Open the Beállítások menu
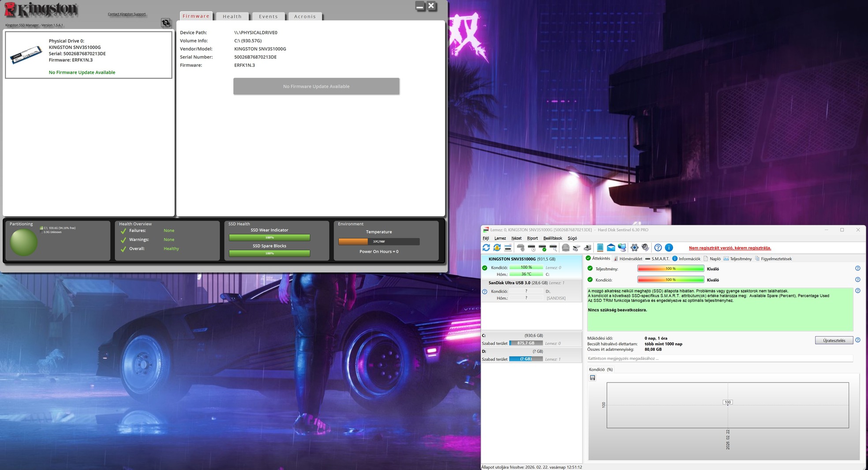 click(552, 238)
